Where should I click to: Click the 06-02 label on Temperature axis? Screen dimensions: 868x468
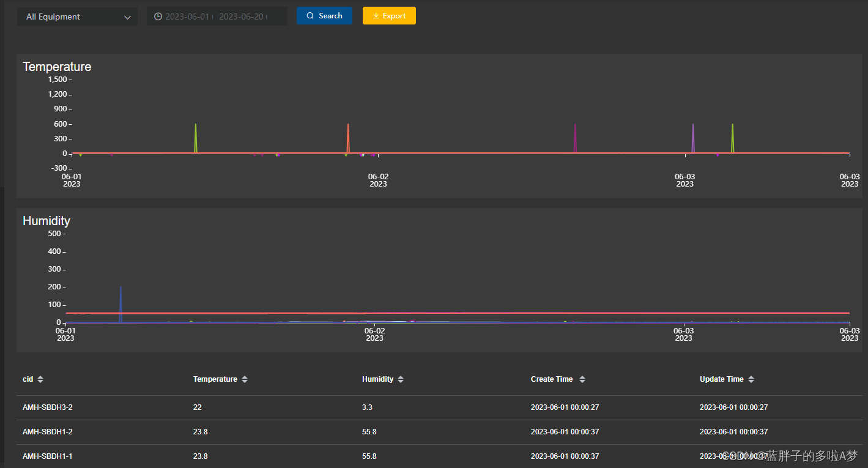click(x=378, y=180)
